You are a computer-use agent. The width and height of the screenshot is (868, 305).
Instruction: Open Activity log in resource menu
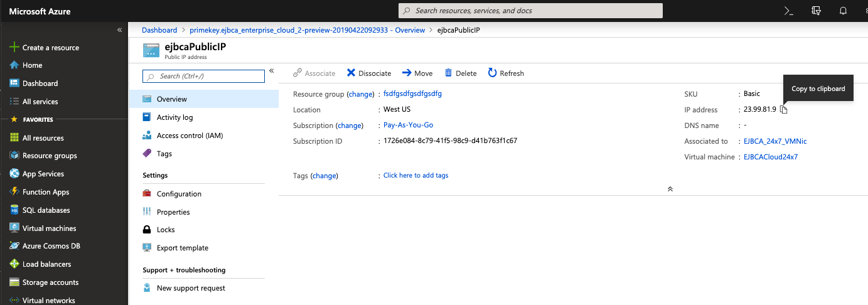174,117
